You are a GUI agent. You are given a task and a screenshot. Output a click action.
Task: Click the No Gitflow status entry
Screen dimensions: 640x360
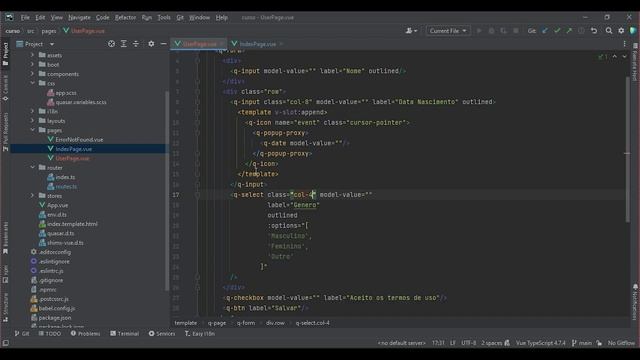click(x=621, y=343)
